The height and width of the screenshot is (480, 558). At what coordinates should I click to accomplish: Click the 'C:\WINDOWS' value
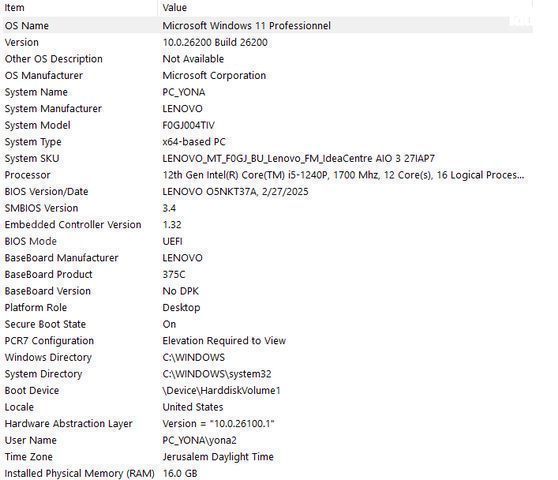coord(194,357)
